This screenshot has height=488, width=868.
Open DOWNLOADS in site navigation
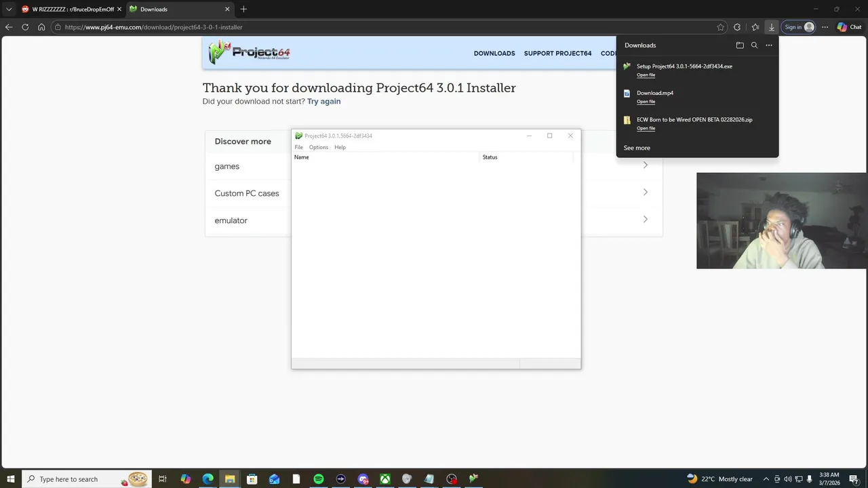click(x=494, y=54)
